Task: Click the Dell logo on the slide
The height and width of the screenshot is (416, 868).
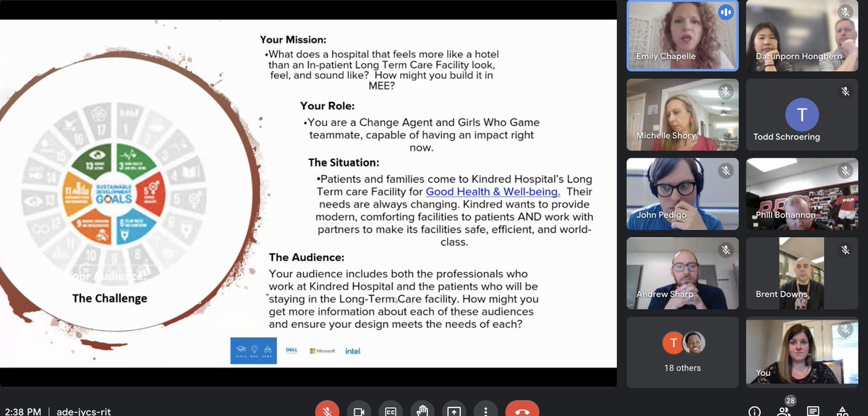Action: click(292, 350)
